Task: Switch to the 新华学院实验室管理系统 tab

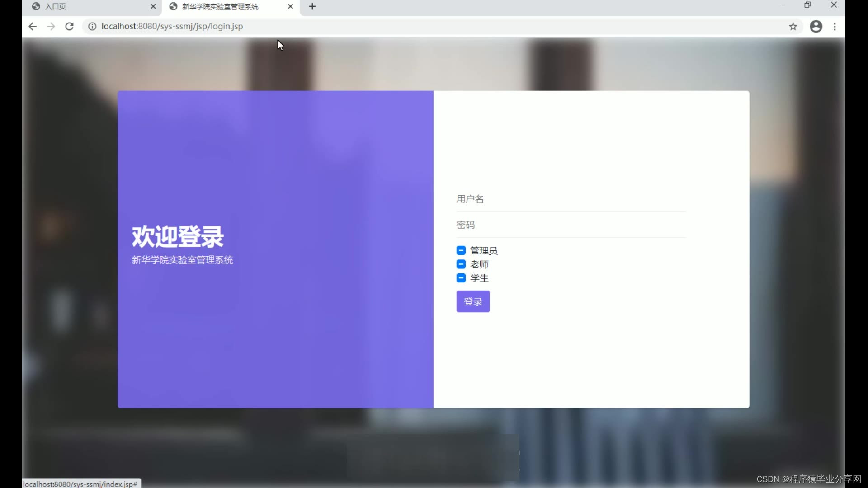Action: 220,7
